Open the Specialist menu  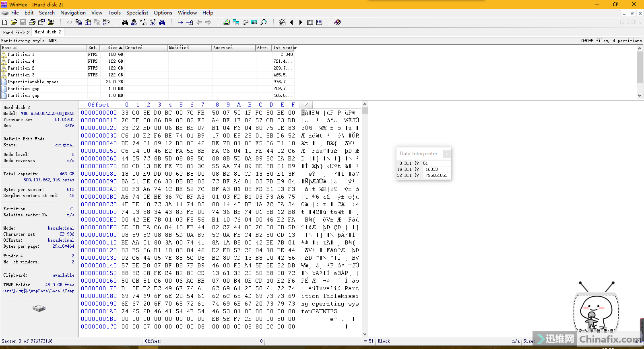point(137,13)
